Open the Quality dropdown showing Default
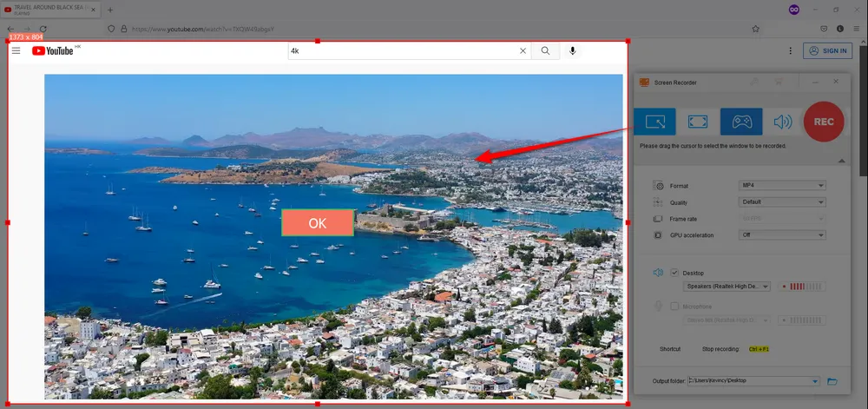 pos(781,202)
